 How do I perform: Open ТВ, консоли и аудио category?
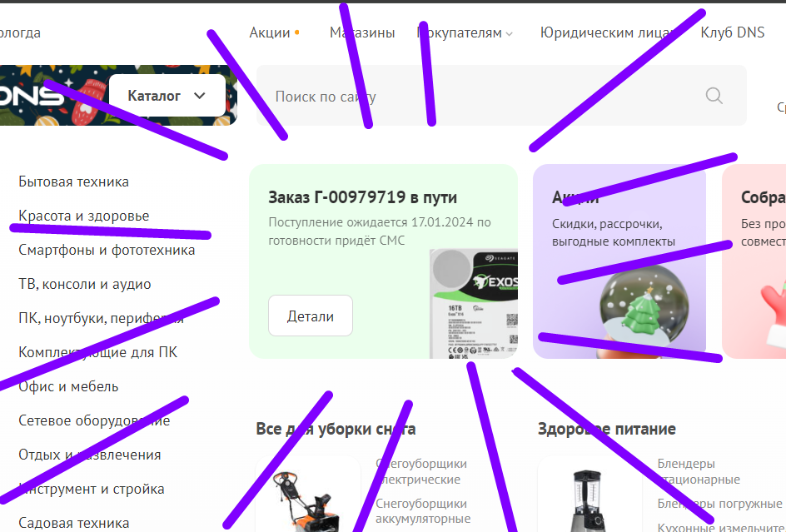tap(85, 284)
